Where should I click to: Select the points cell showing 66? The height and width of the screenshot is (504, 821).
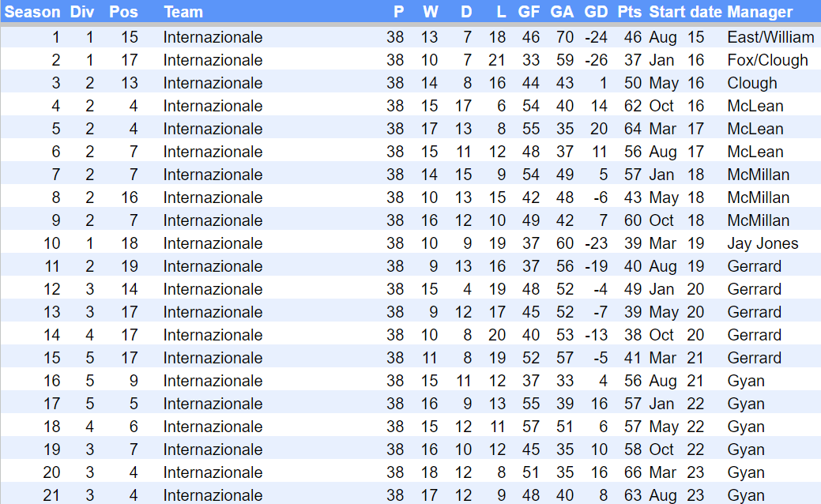tap(633, 472)
